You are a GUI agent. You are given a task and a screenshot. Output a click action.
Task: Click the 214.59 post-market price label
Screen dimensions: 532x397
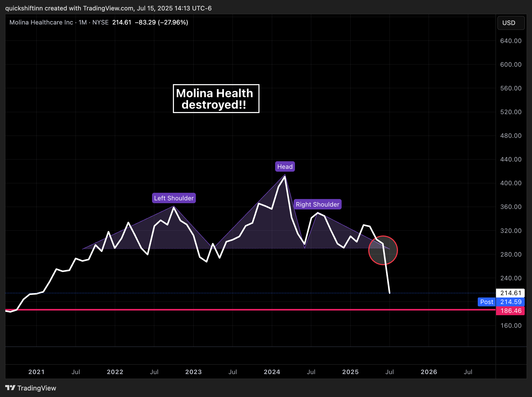(x=511, y=302)
